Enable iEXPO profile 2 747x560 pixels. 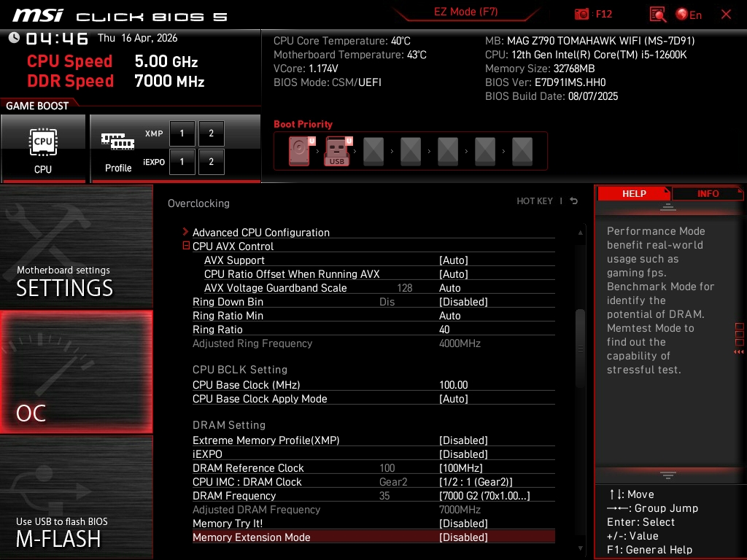pos(211,162)
